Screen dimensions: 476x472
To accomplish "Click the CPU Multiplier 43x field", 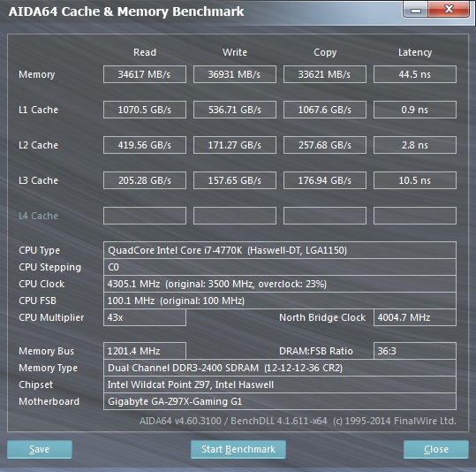I will (x=145, y=317).
